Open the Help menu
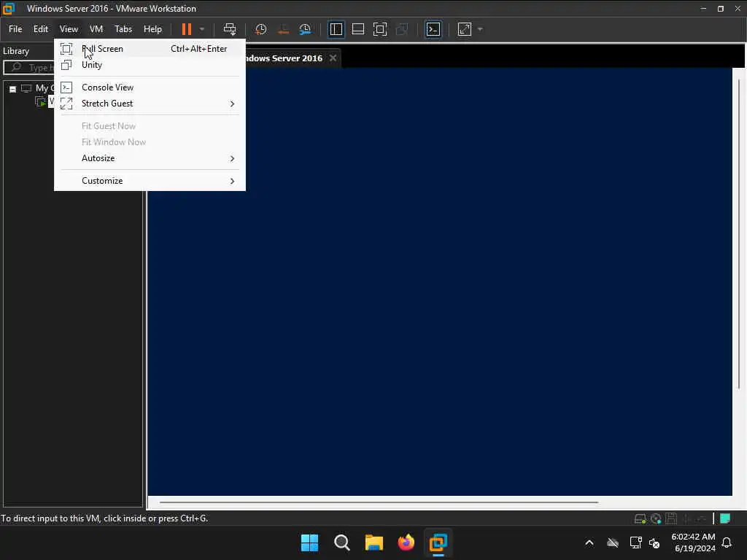This screenshot has width=747, height=560. 152,29
